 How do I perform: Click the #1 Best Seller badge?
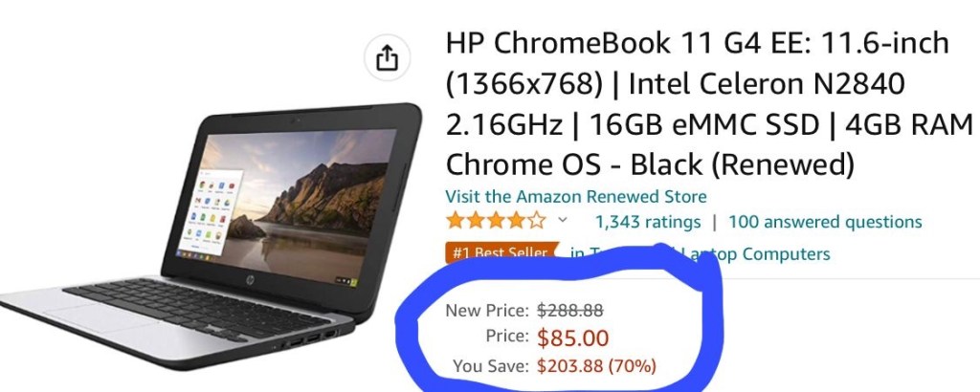[501, 253]
